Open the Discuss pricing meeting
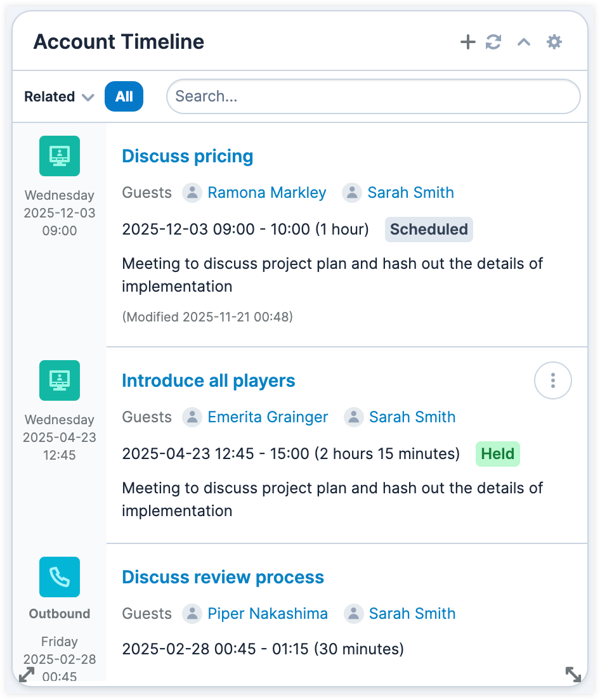This screenshot has width=600, height=700. coord(187,156)
